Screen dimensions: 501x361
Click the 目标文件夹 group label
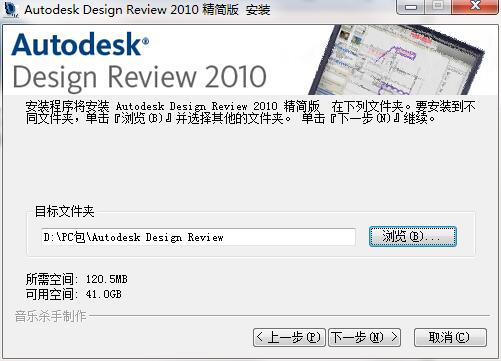pos(65,211)
